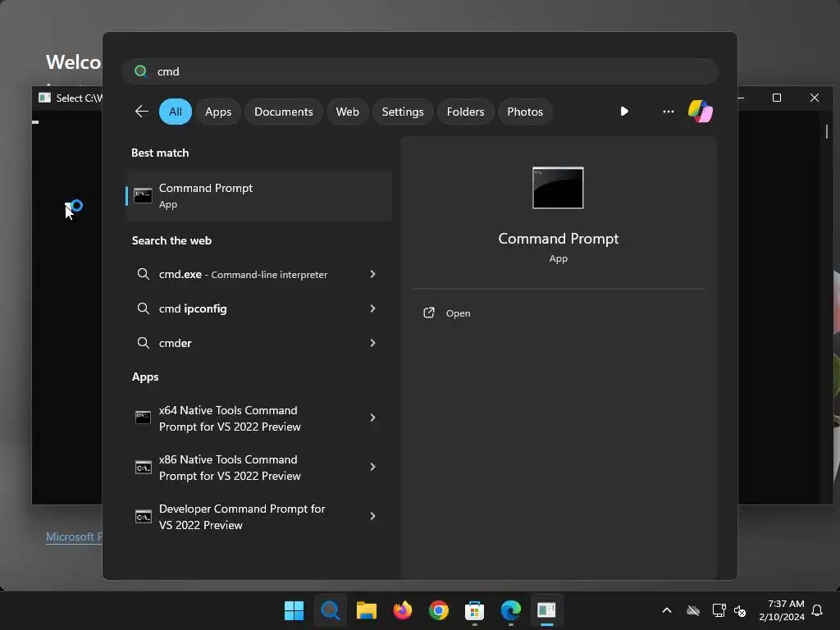
Task: Click the large Command Prompt preview thumbnail
Action: (558, 188)
